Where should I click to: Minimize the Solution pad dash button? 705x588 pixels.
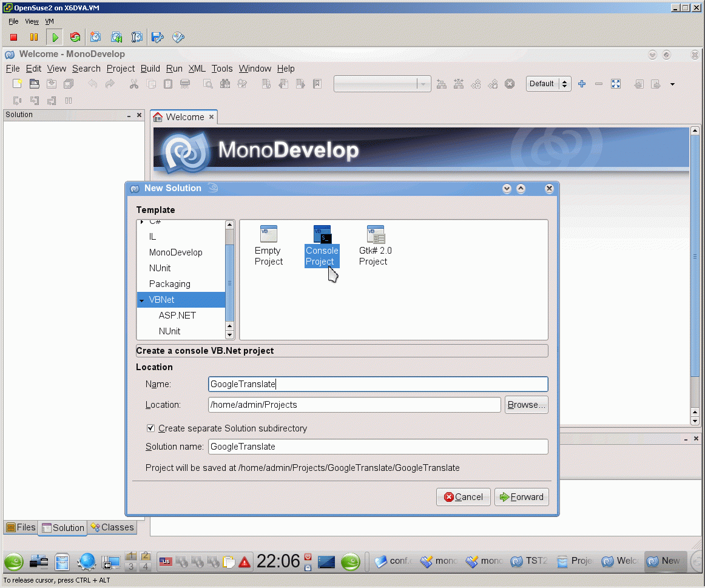tap(129, 115)
